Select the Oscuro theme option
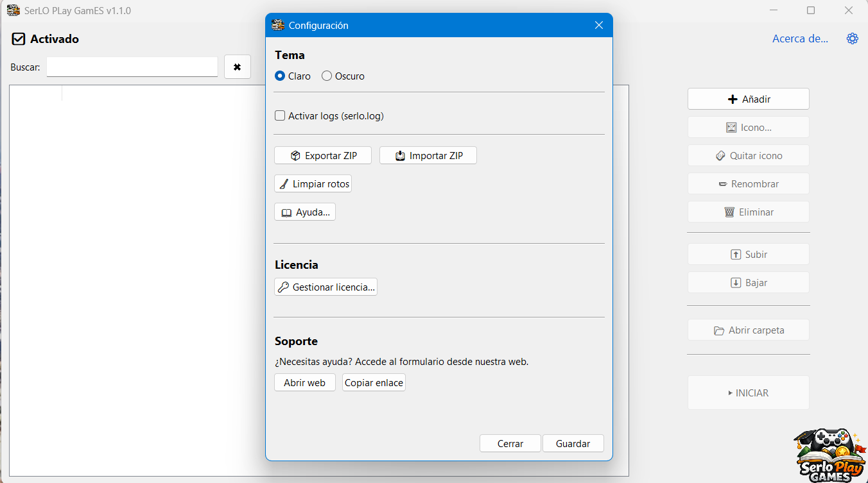This screenshot has height=483, width=868. coord(327,76)
